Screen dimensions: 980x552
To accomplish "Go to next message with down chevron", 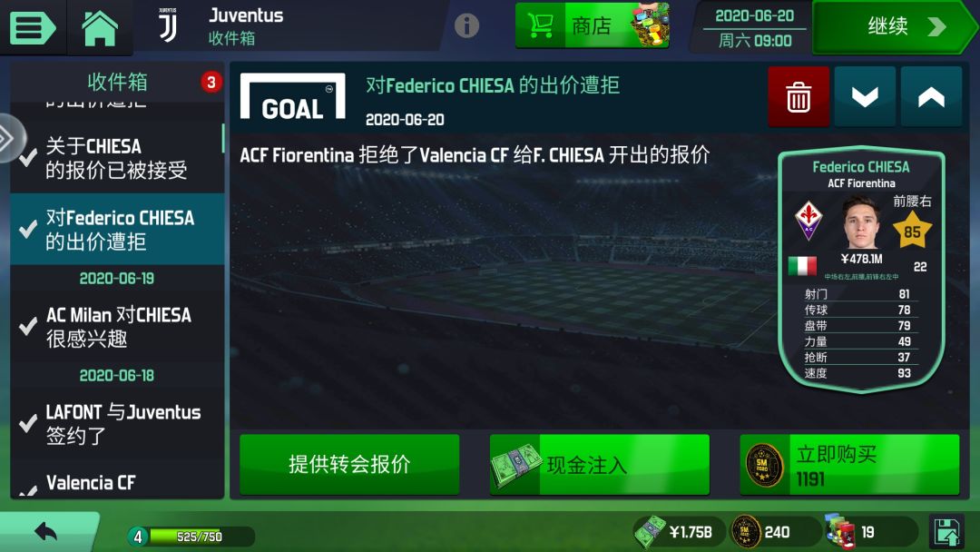I will tap(865, 97).
